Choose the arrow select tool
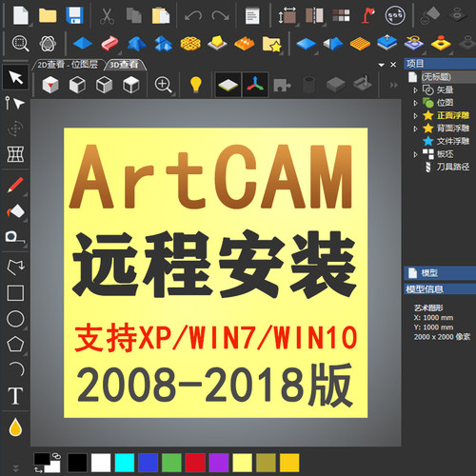 coord(15,77)
